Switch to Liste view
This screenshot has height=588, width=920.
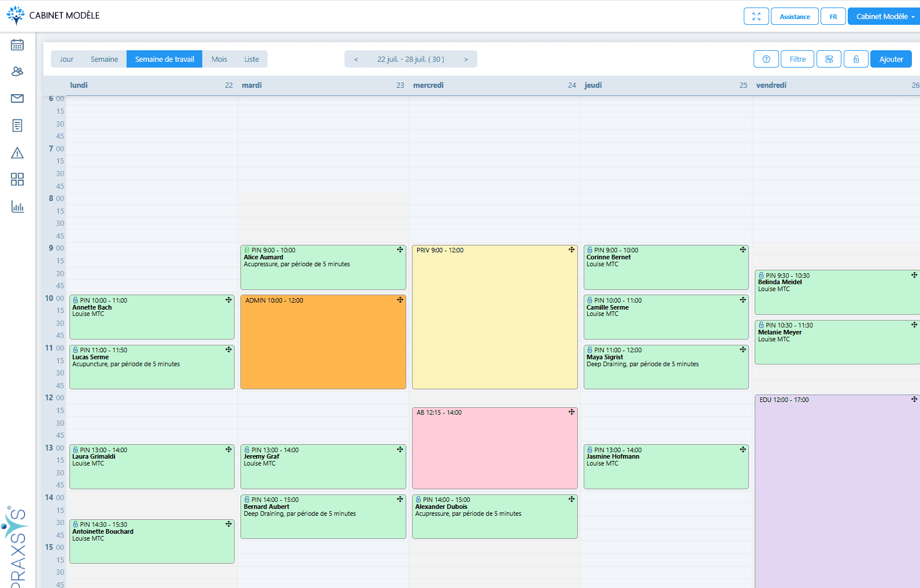(251, 59)
